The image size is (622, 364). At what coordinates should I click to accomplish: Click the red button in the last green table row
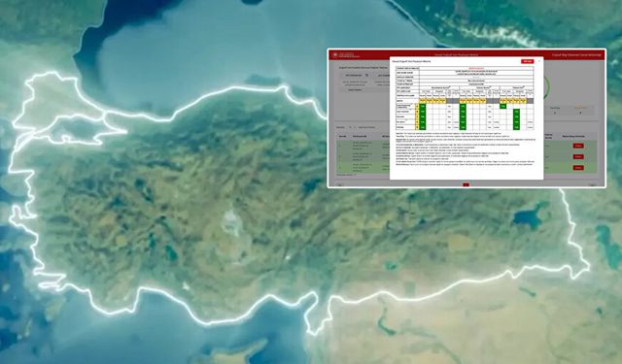click(x=578, y=168)
